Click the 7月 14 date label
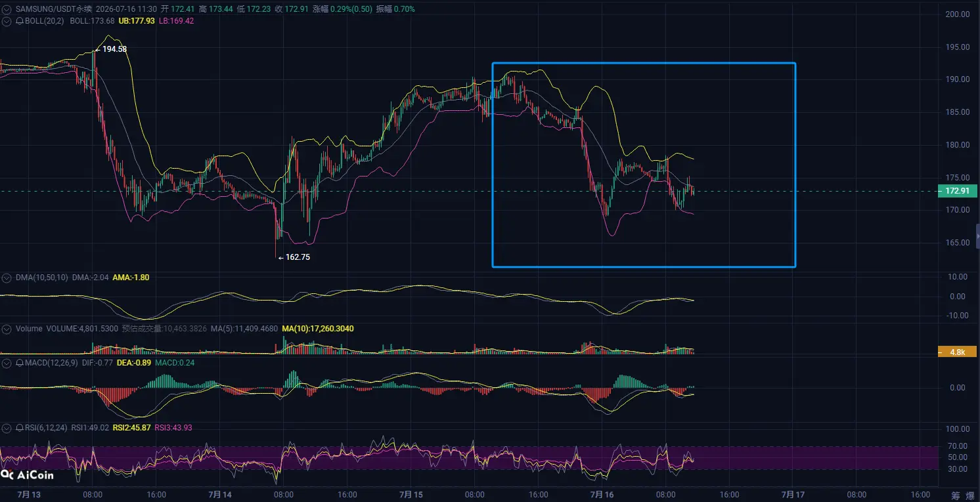The image size is (980, 502). [219, 494]
